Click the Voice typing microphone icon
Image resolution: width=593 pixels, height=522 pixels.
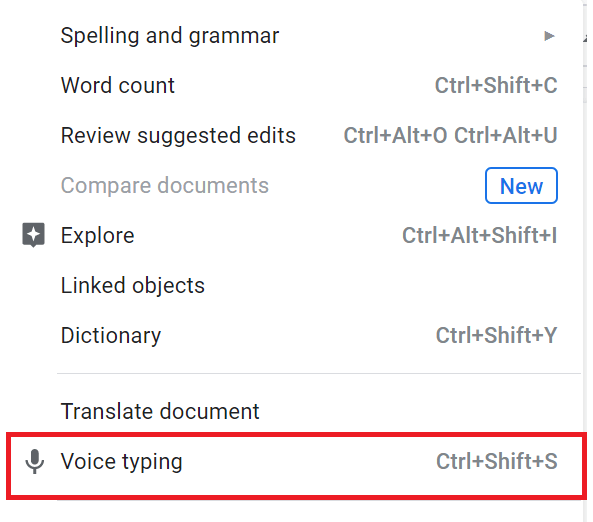(34, 461)
